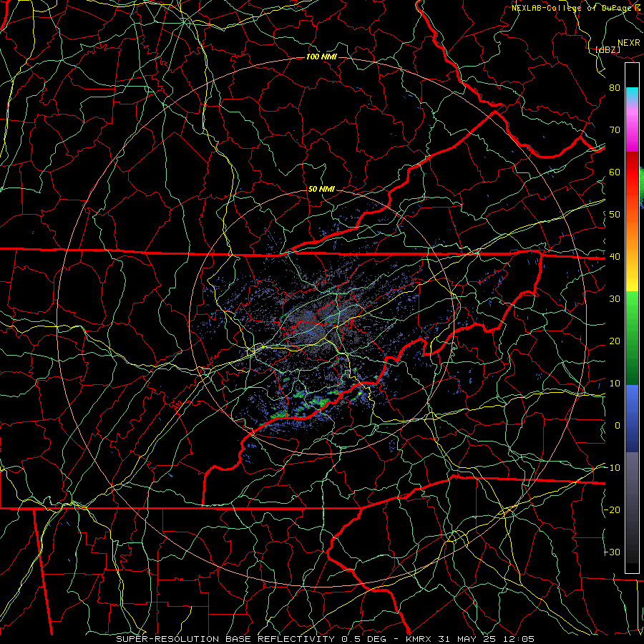
Task: Click the -20 value on the dBZ scale
Action: pos(612,510)
